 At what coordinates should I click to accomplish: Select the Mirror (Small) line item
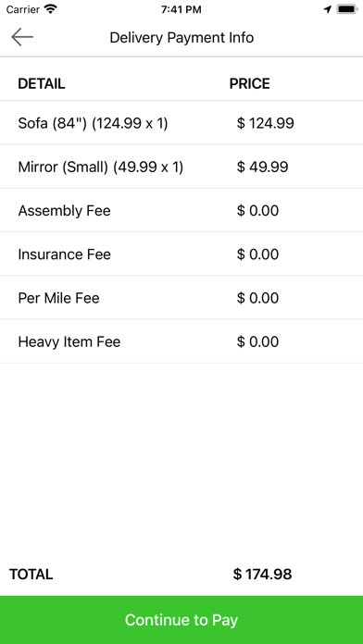(x=181, y=167)
